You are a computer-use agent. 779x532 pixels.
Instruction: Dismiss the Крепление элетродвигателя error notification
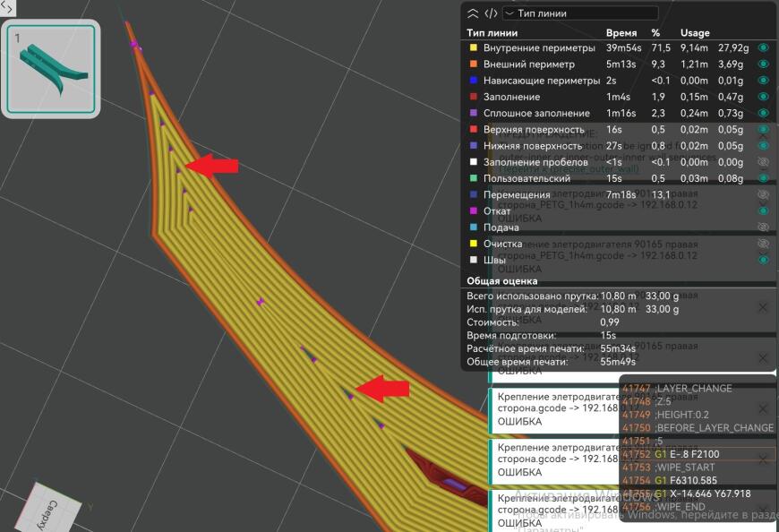click(763, 408)
